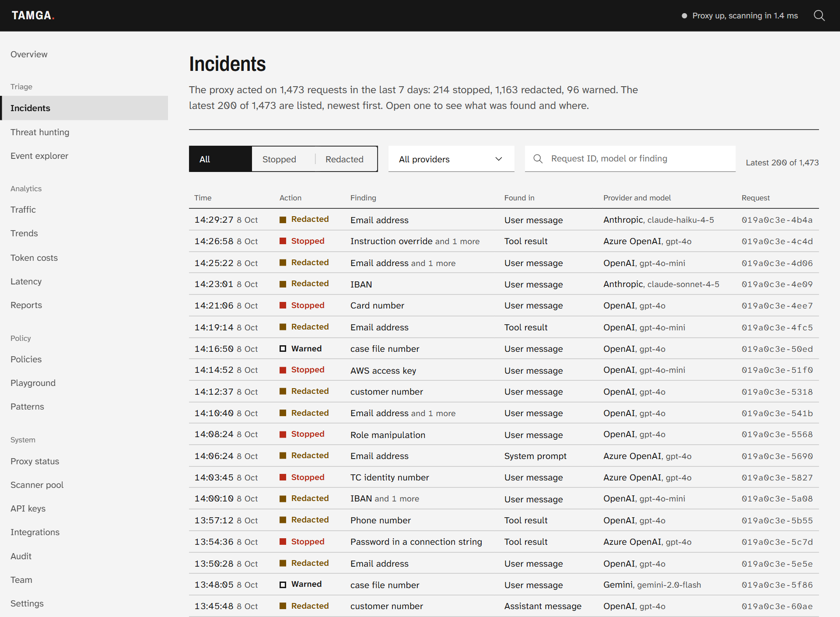This screenshot has height=617, width=840.
Task: Filter incidents by Stopped
Action: (283, 159)
